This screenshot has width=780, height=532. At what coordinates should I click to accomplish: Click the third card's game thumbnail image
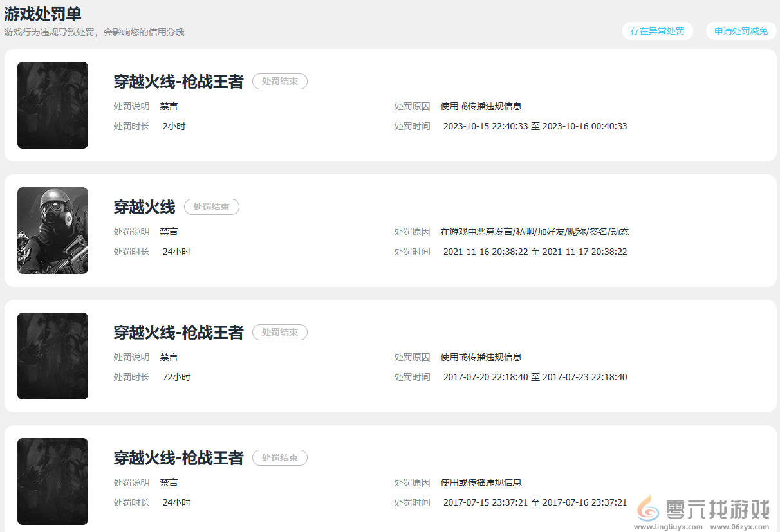coord(53,356)
